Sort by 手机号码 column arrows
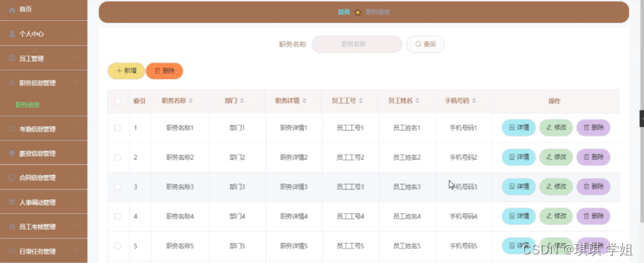The width and height of the screenshot is (644, 263). [x=474, y=101]
